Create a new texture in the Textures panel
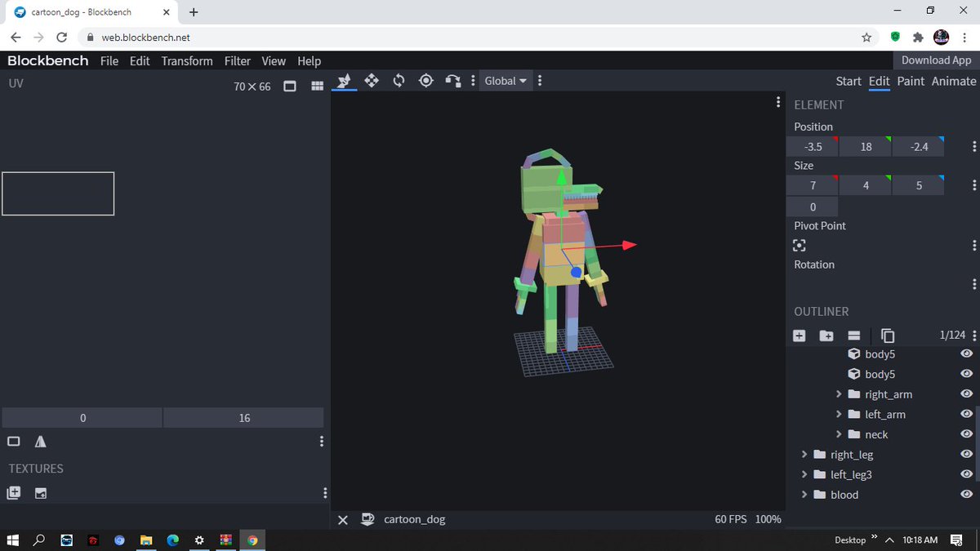 13,493
